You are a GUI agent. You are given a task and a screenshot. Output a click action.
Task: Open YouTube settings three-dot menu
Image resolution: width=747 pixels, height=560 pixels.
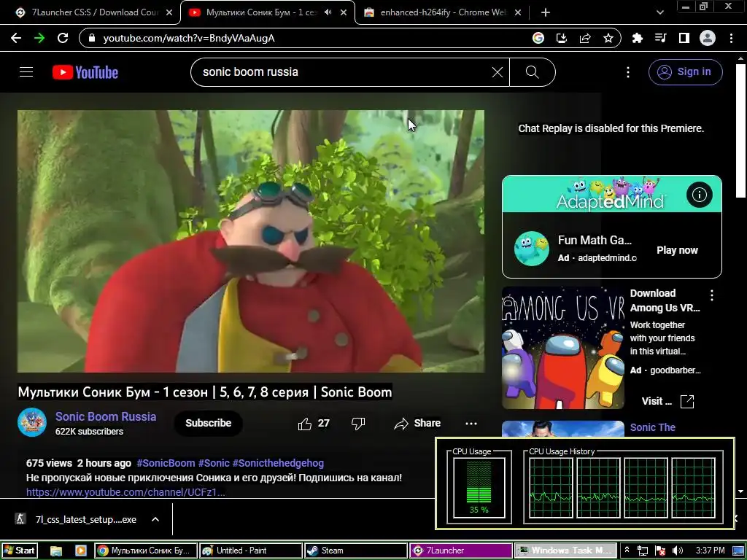[x=628, y=72]
